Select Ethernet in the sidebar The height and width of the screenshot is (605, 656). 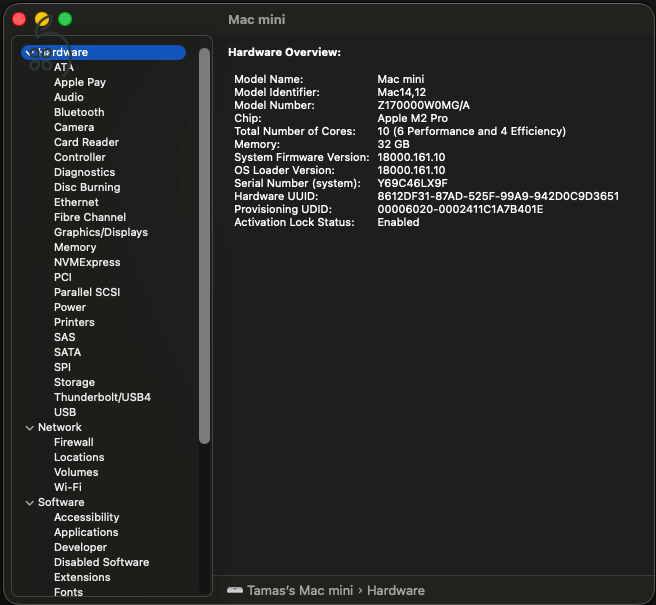[76, 203]
